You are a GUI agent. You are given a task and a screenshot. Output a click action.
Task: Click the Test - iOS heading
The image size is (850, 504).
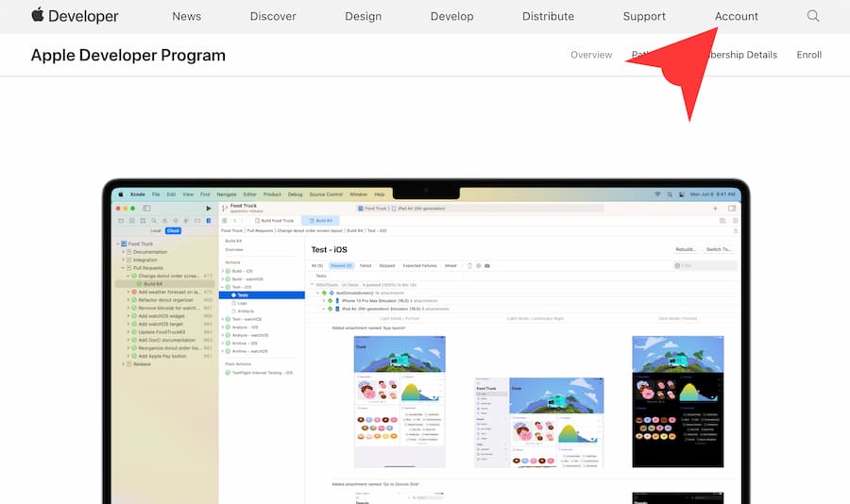point(329,250)
